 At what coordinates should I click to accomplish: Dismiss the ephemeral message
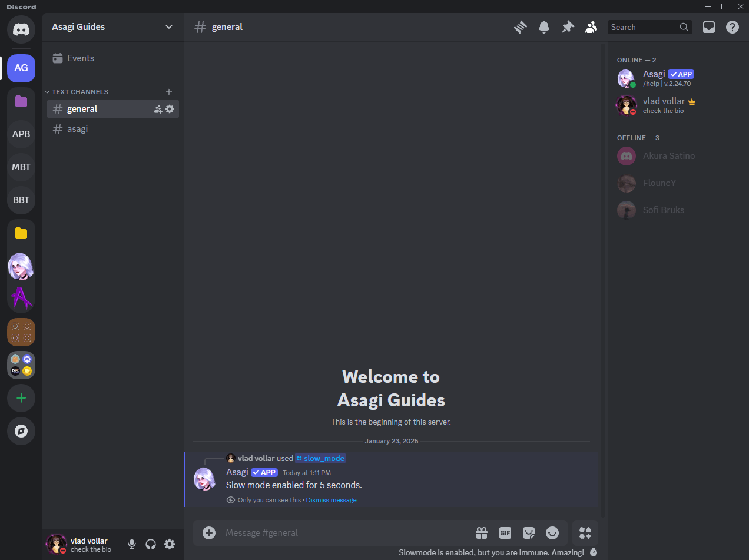pyautogui.click(x=331, y=500)
